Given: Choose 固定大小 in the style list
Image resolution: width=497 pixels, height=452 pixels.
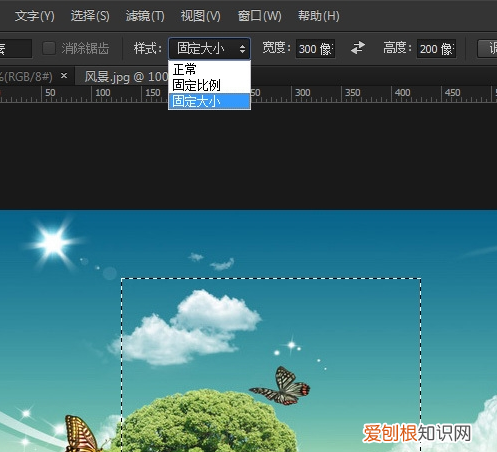Looking at the screenshot, I should coord(209,101).
